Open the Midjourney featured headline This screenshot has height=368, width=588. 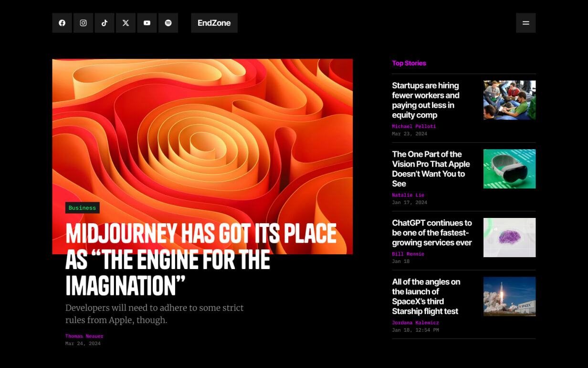[x=201, y=260]
